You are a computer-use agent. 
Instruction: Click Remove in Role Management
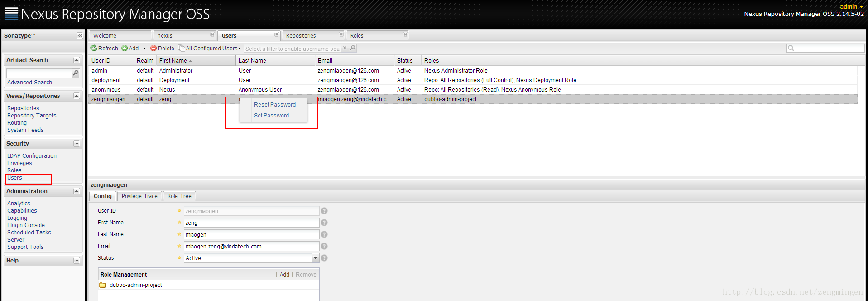pos(306,275)
